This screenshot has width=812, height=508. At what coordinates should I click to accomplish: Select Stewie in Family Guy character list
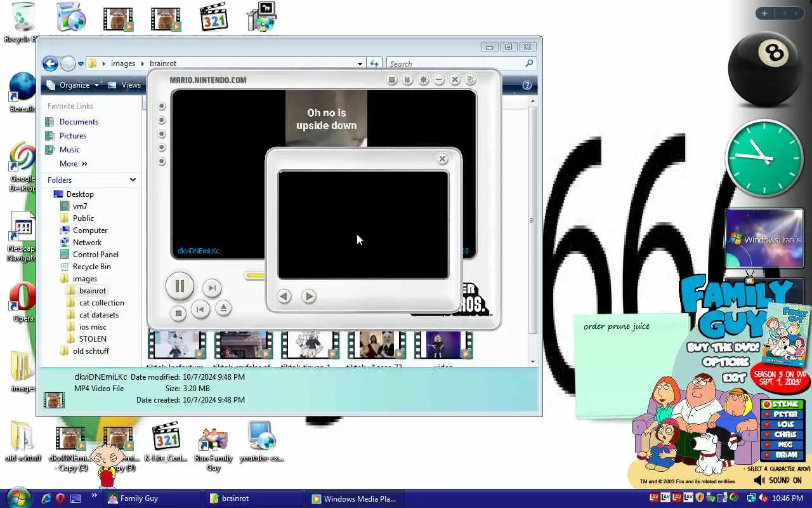pyautogui.click(x=783, y=404)
